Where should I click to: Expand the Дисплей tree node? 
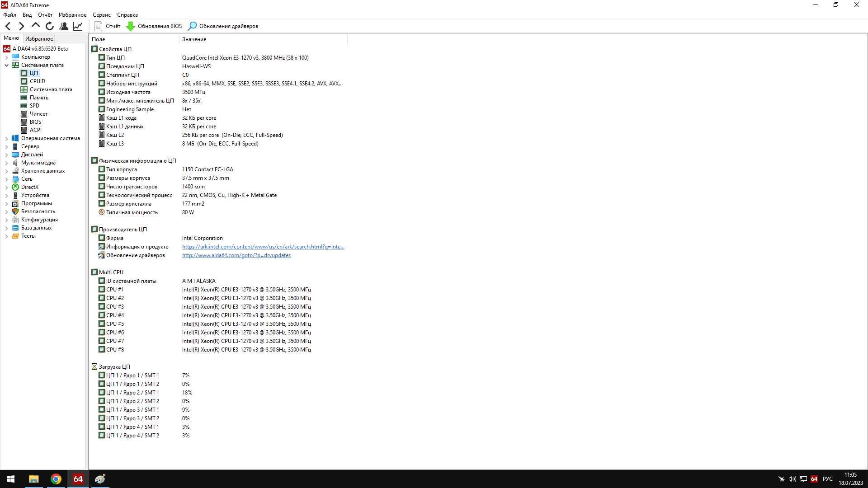(x=7, y=155)
